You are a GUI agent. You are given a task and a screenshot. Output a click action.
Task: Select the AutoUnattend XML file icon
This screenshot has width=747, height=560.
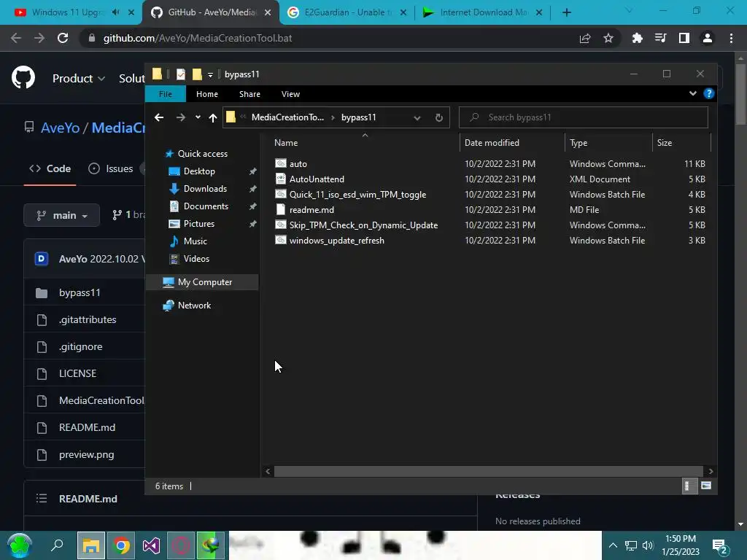281,179
